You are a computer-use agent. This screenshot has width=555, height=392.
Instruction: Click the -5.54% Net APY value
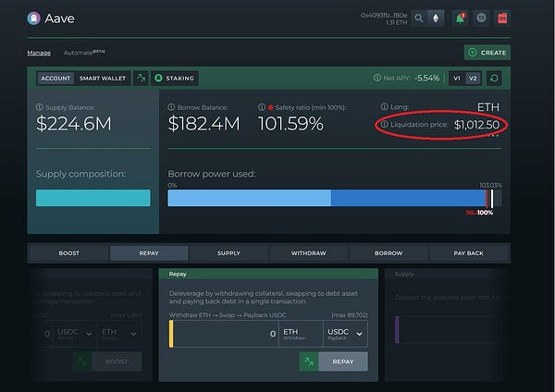[x=427, y=78]
